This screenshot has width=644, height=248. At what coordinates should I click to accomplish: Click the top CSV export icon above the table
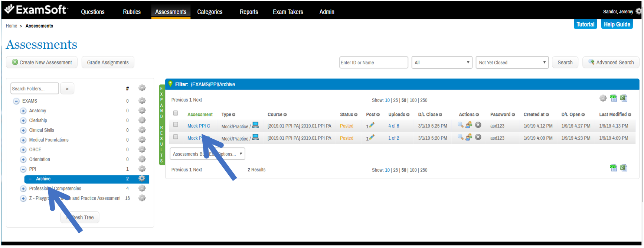[x=613, y=98]
